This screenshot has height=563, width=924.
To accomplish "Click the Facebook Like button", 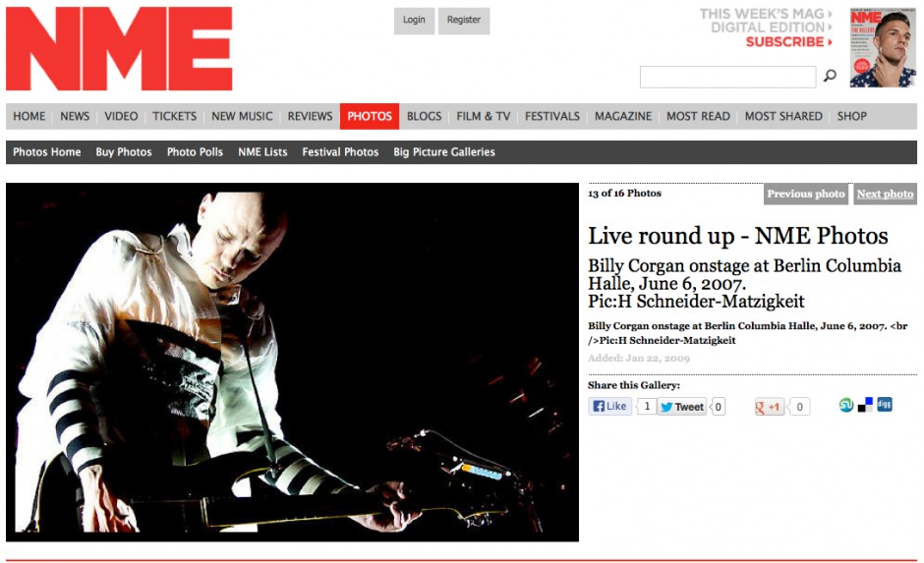I will [x=609, y=407].
